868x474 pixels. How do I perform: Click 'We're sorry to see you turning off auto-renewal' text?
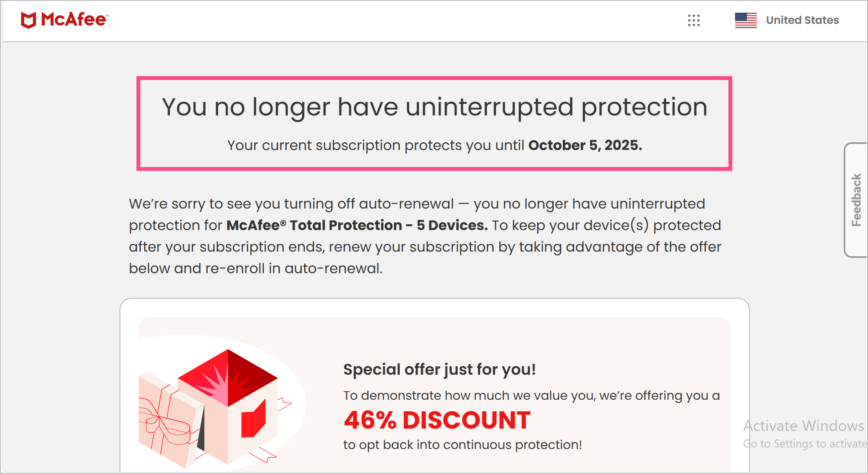[x=291, y=204]
